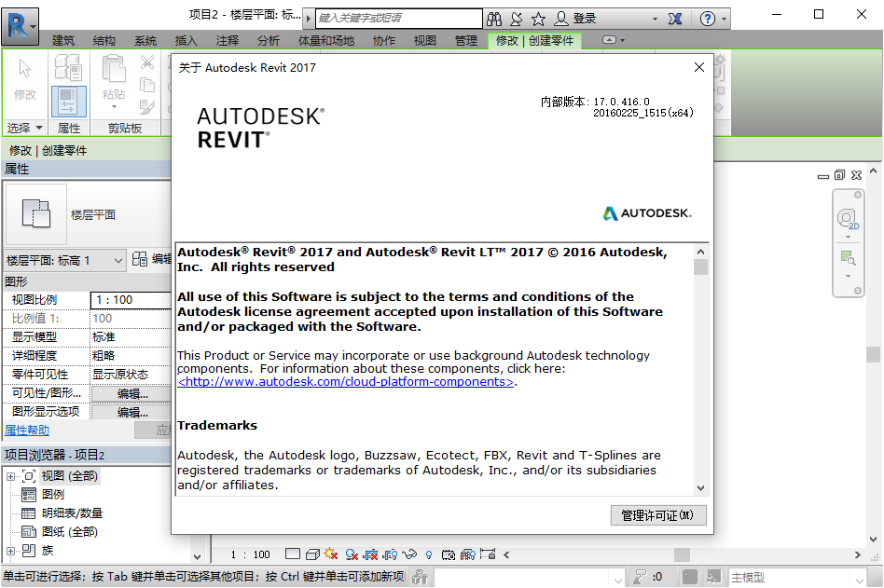
Task: Click the About dialog scrollbar down arrow
Action: click(x=701, y=487)
